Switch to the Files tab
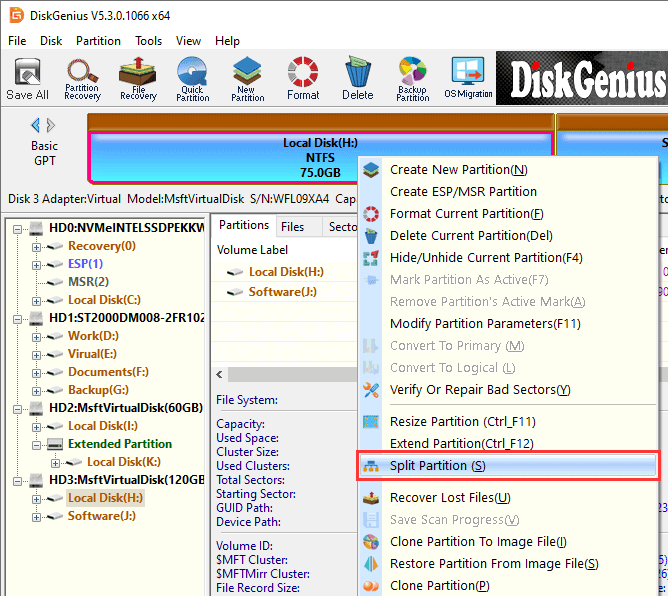The height and width of the screenshot is (596, 668). pos(292,227)
